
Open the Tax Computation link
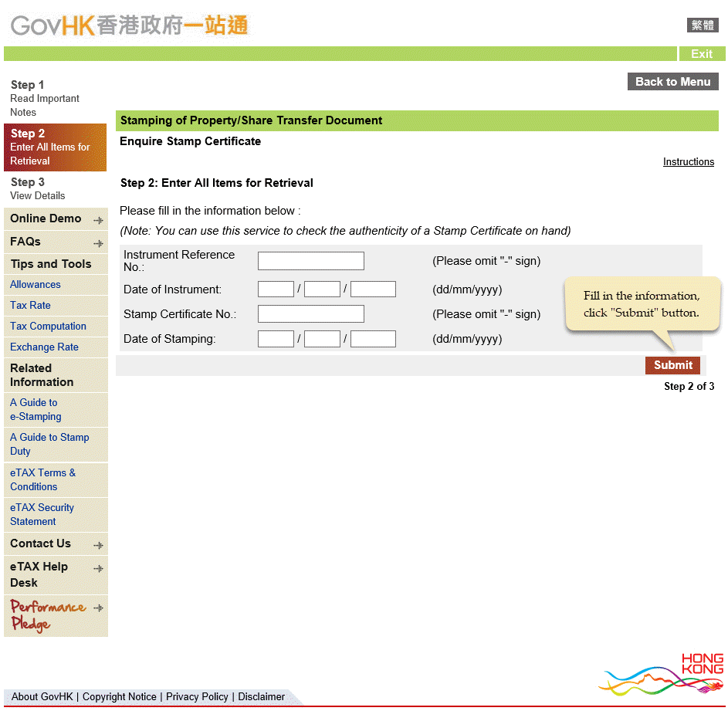coord(48,327)
